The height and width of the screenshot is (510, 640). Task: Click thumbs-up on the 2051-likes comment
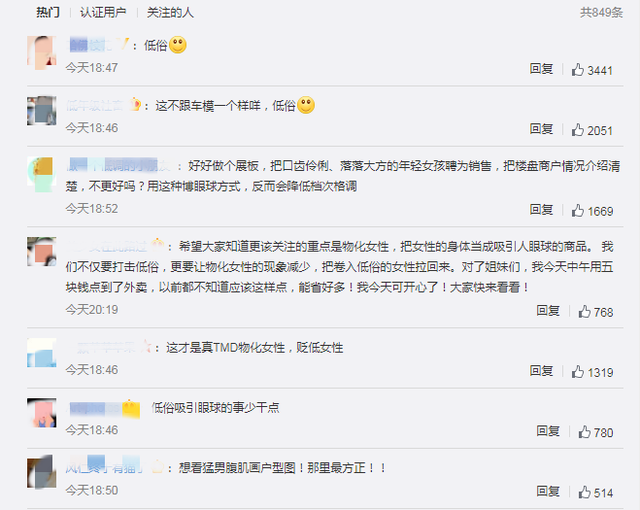tap(578, 130)
